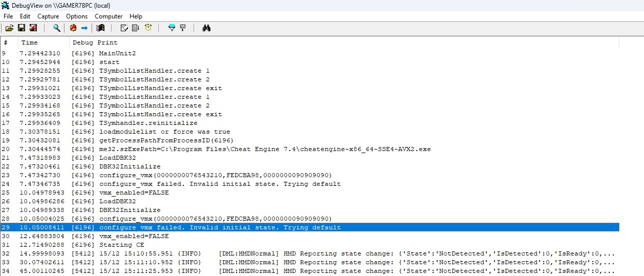Select the me32.szExePath log entry row
Image resolution: width=644 pixels, height=276 pixels.
pyautogui.click(x=256, y=149)
